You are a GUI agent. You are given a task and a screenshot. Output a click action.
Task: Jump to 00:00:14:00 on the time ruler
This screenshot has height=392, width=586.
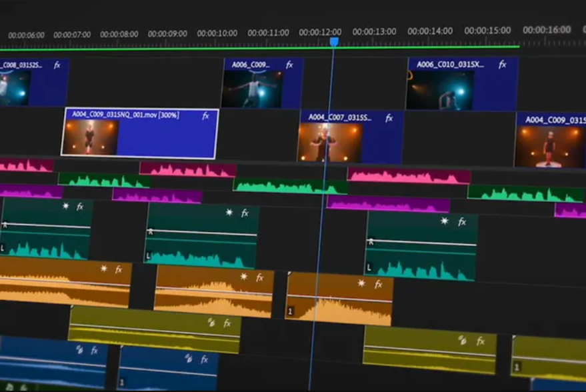(x=430, y=31)
